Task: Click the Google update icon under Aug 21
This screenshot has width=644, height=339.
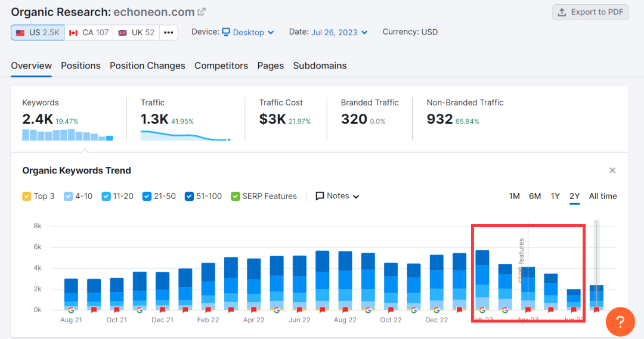Action: [x=71, y=310]
